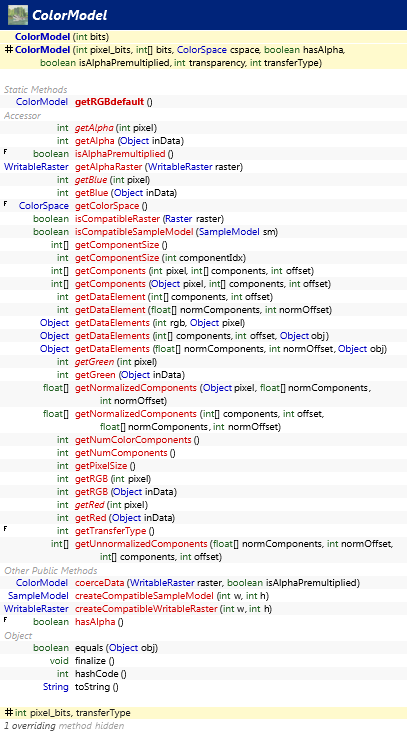
Task: Select equals (Object obj) method
Action: point(116,648)
